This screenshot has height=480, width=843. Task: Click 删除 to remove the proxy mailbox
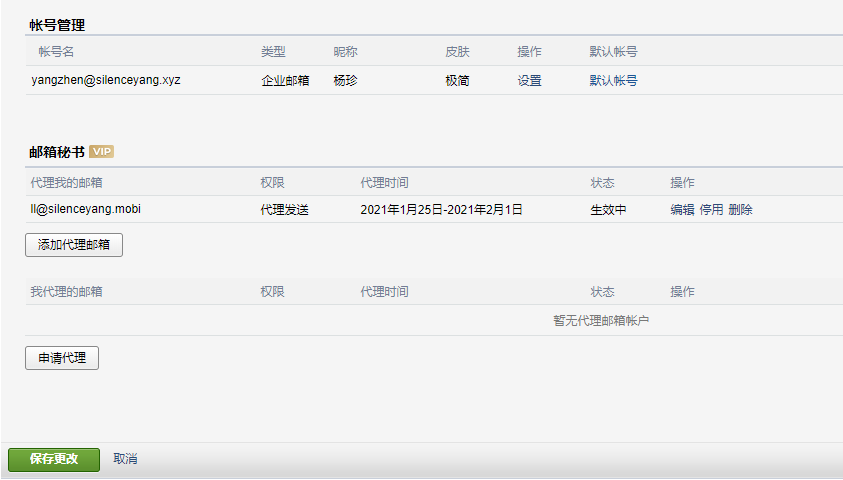pos(740,210)
